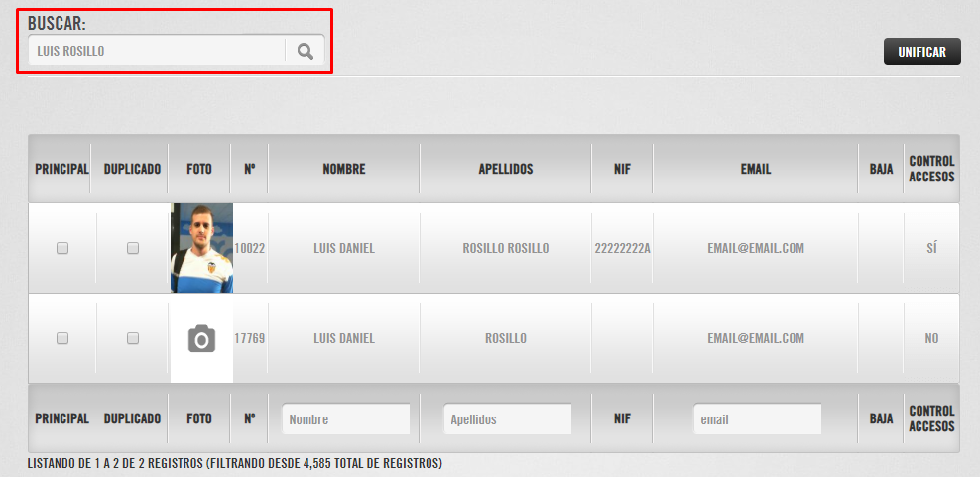Check the Principal box for member 10022
Screen dimensions: 980x477
pos(62,248)
